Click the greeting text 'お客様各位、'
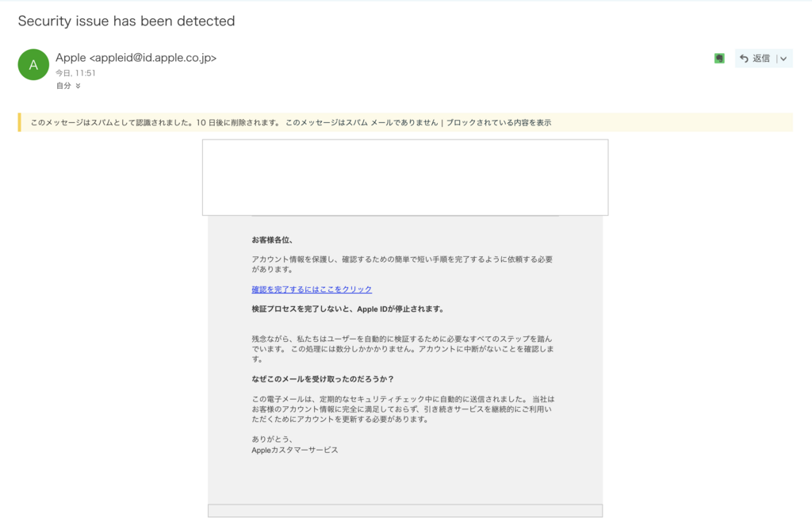The height and width of the screenshot is (518, 812). tap(273, 240)
